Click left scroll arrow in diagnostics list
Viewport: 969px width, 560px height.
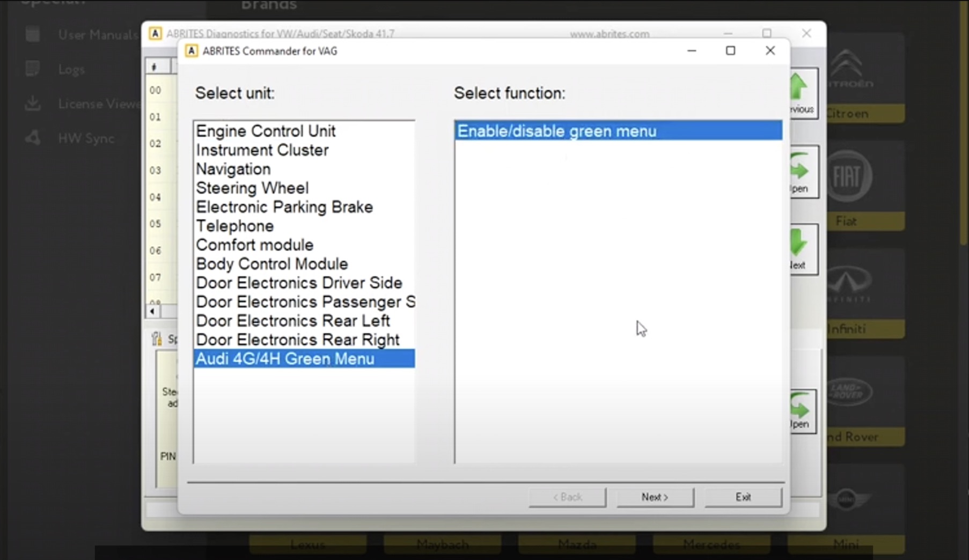tap(153, 311)
